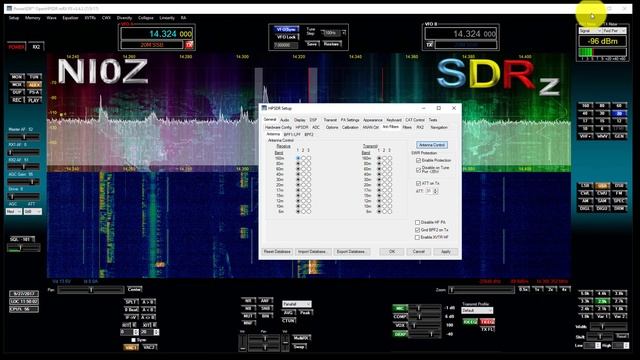Image resolution: width=640 pixels, height=360 pixels.
Task: Select receive antenna 2 for 160m
Action: [x=303, y=158]
